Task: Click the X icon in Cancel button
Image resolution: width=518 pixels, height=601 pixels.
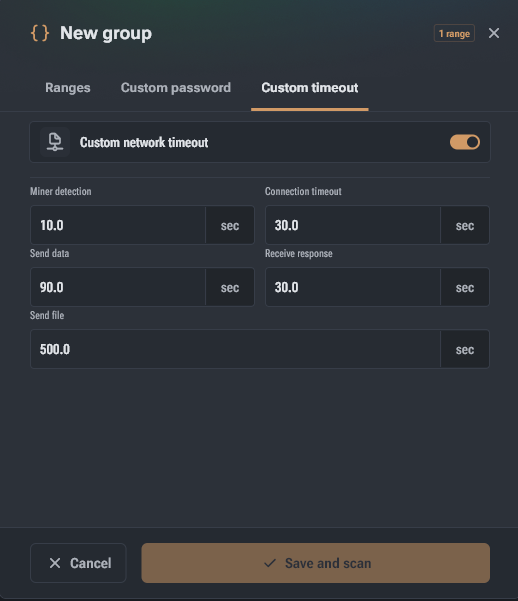Action: coord(55,563)
